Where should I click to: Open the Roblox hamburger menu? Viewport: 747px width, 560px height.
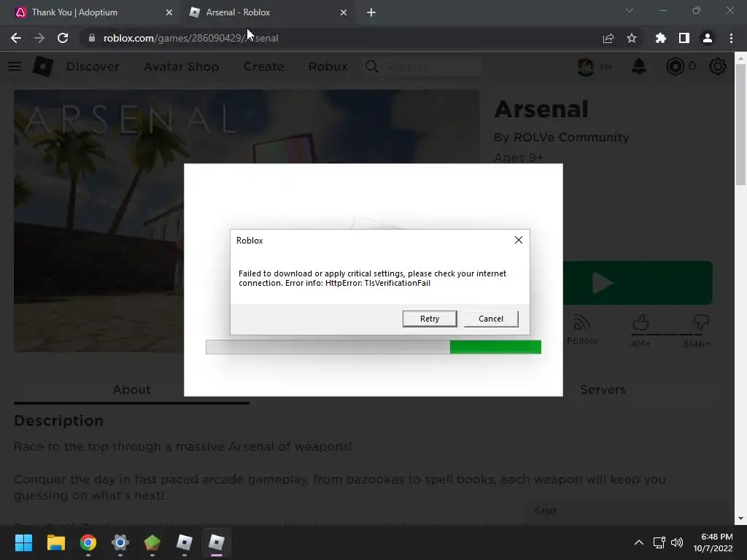click(x=15, y=66)
